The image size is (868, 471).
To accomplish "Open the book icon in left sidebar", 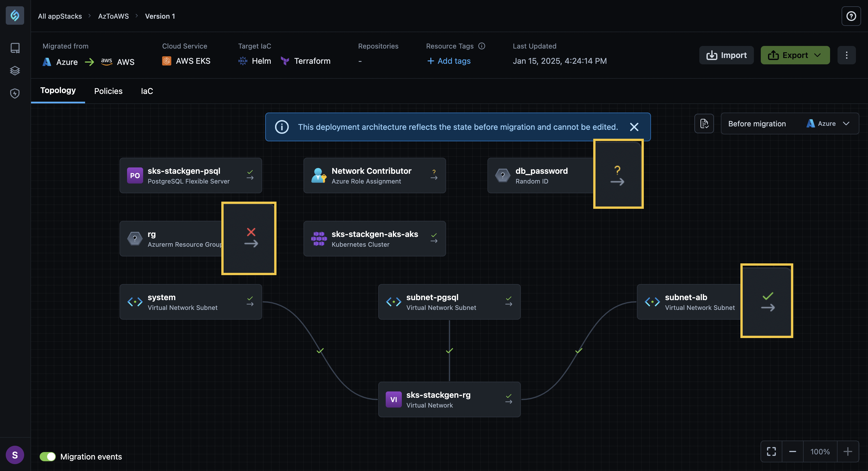I will point(15,48).
